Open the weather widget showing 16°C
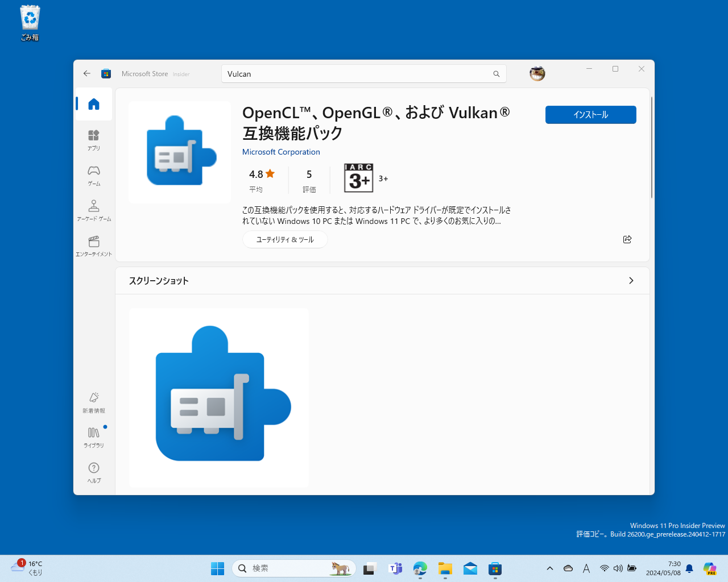 (27, 568)
